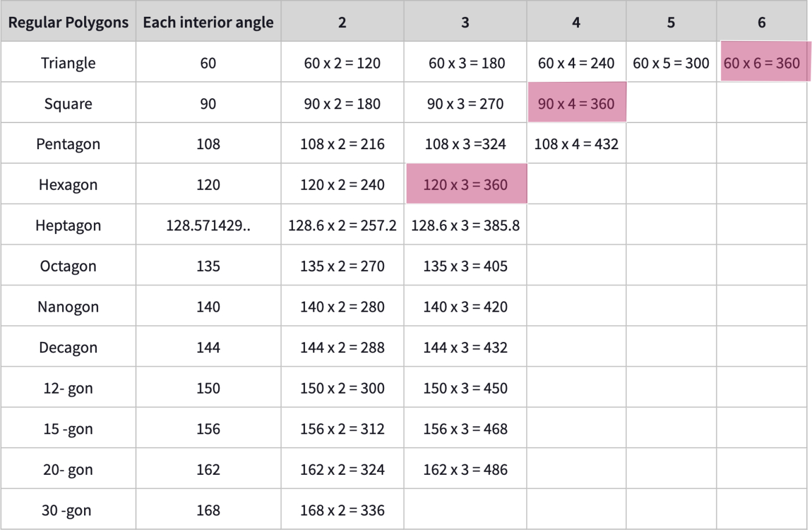Click the cell 168 x 2 = 336
The image size is (812, 530).
point(342,509)
